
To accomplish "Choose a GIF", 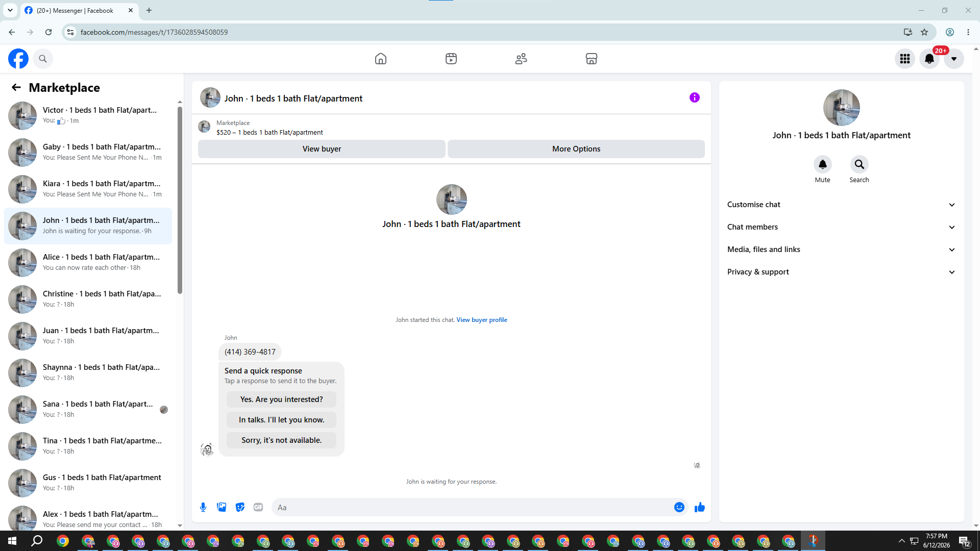I will pyautogui.click(x=258, y=507).
